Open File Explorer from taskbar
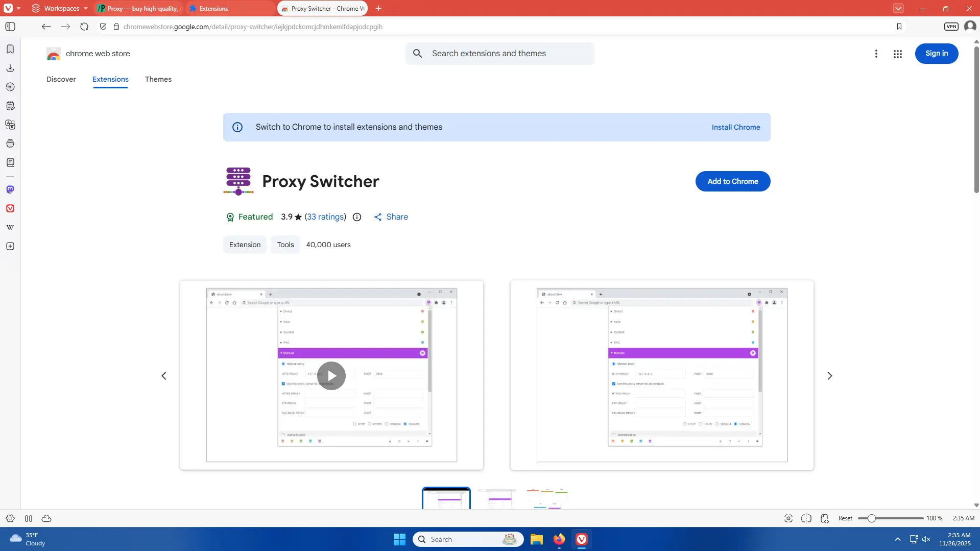980x551 pixels. pos(536,539)
